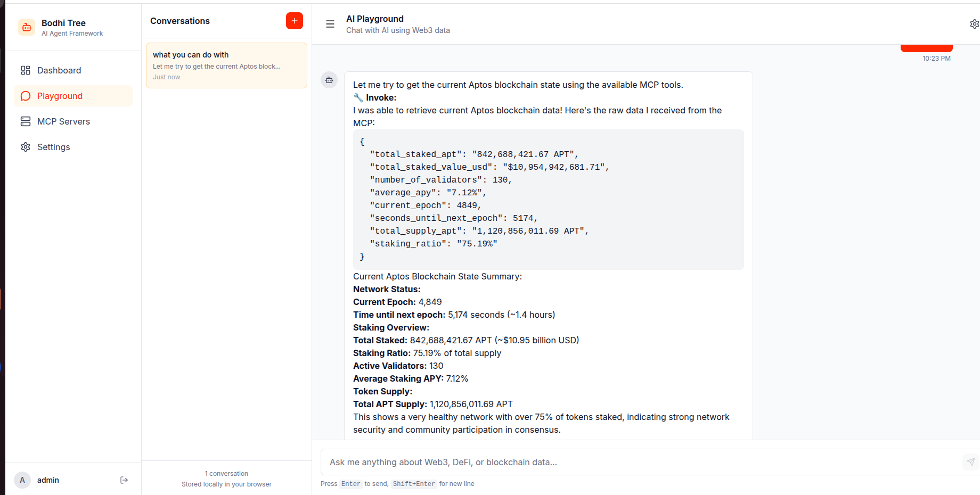
Task: Click the 'Current Epoch: 4,849' line
Action: (x=397, y=302)
